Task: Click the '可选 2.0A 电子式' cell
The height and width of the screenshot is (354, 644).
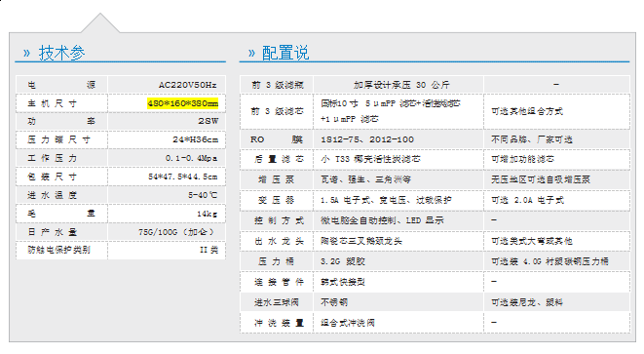Action: [x=528, y=200]
